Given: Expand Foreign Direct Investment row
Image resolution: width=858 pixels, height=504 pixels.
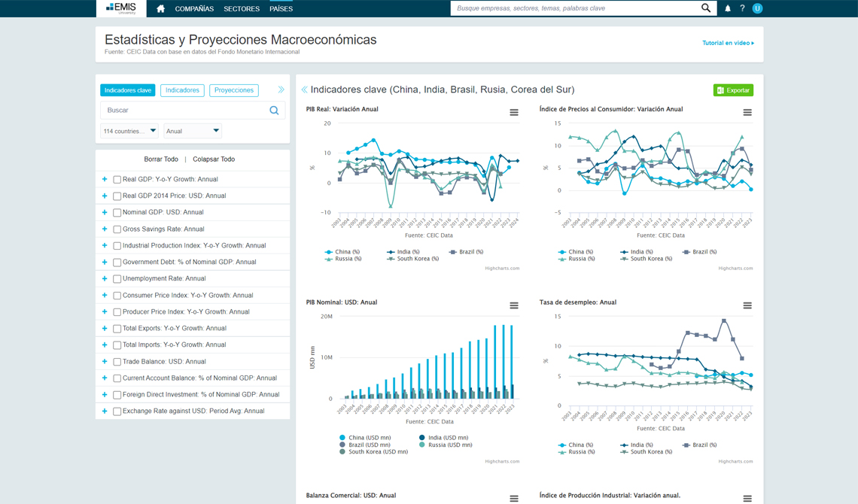Looking at the screenshot, I should pos(105,395).
